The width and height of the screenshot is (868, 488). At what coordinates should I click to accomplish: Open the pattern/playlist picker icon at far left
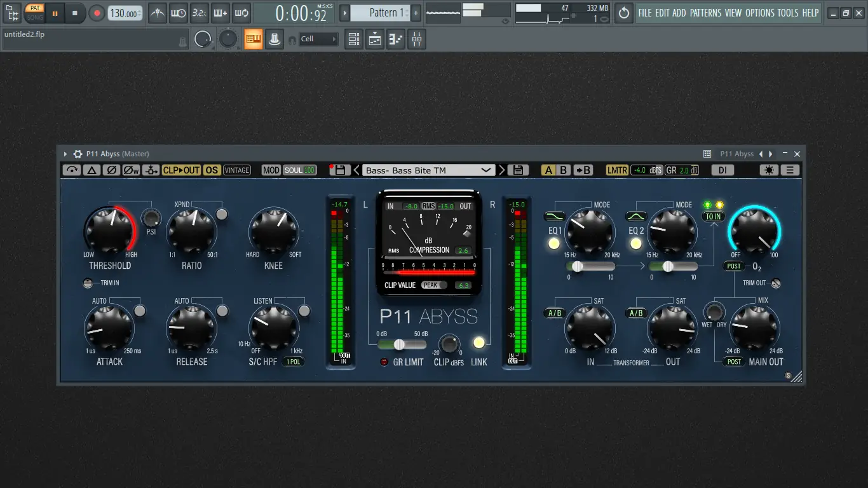12,13
